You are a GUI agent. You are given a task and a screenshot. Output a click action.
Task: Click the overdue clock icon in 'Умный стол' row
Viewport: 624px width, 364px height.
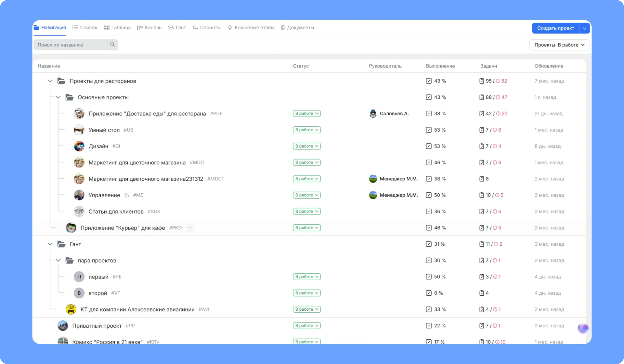pyautogui.click(x=495, y=130)
